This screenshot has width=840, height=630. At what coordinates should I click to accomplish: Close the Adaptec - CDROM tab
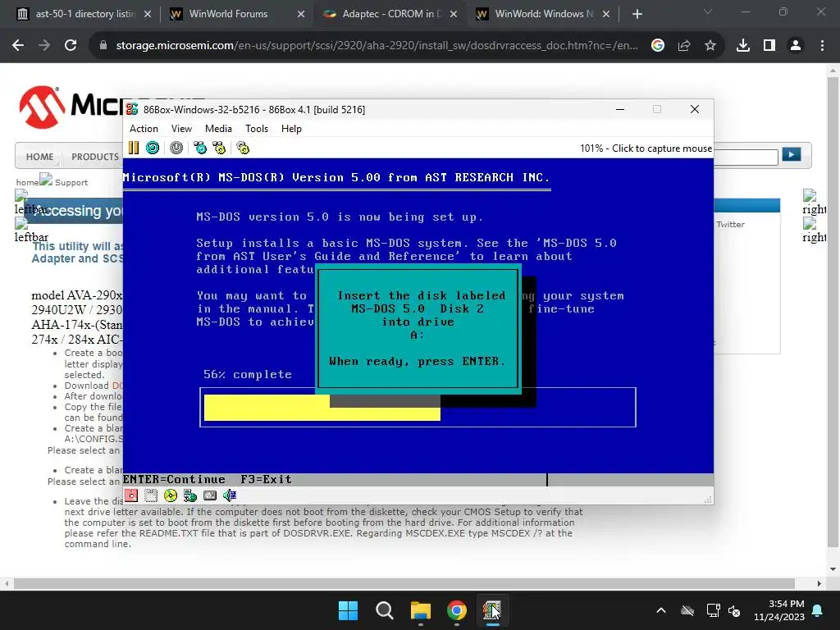point(454,14)
